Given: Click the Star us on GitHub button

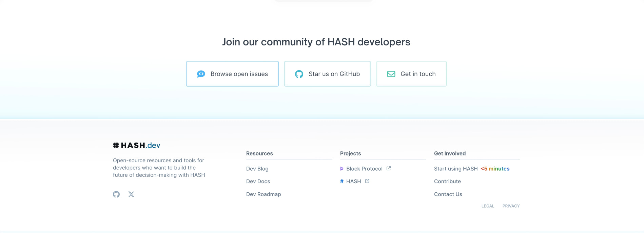Looking at the screenshot, I should (327, 74).
